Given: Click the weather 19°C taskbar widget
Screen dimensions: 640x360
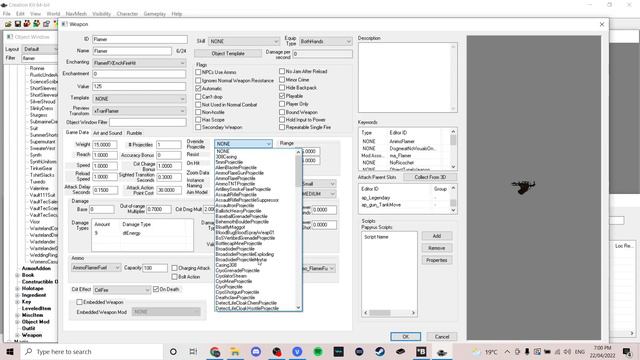Looking at the screenshot, I should pyautogui.click(x=484, y=351).
